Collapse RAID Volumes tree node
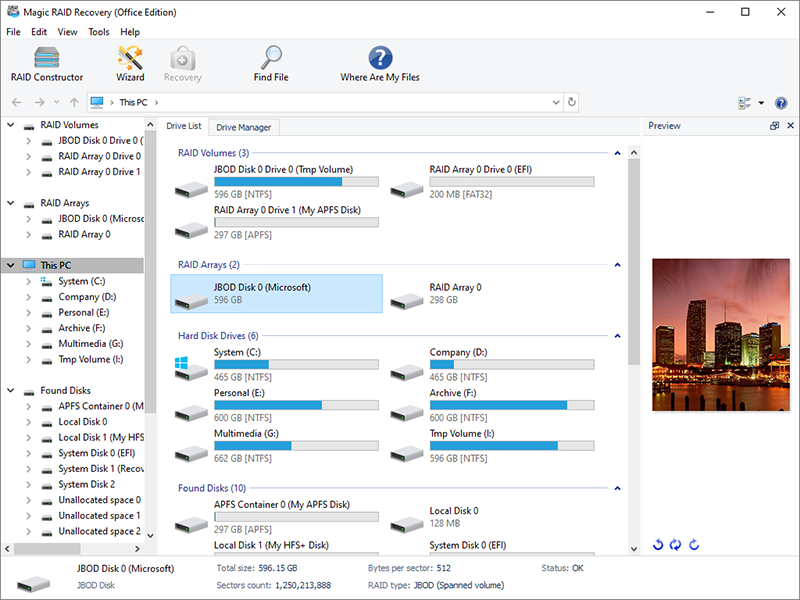 click(x=11, y=125)
